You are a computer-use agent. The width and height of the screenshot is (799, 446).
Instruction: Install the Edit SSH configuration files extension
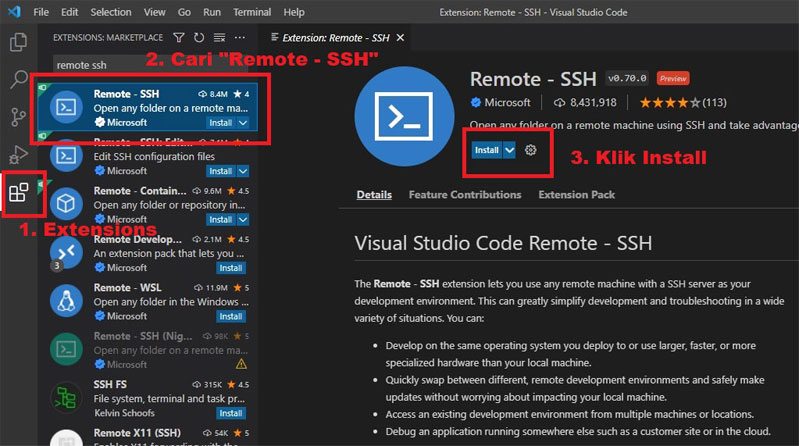(x=221, y=171)
